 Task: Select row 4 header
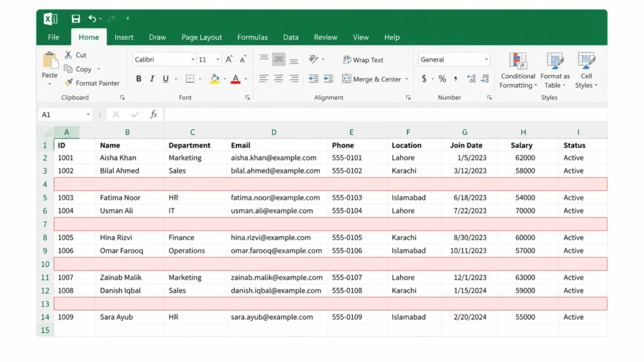45,184
